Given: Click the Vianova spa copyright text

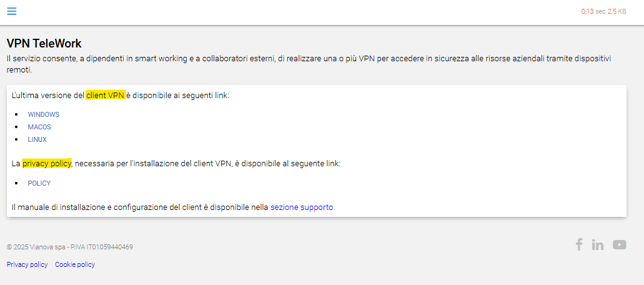Looking at the screenshot, I should pos(70,247).
